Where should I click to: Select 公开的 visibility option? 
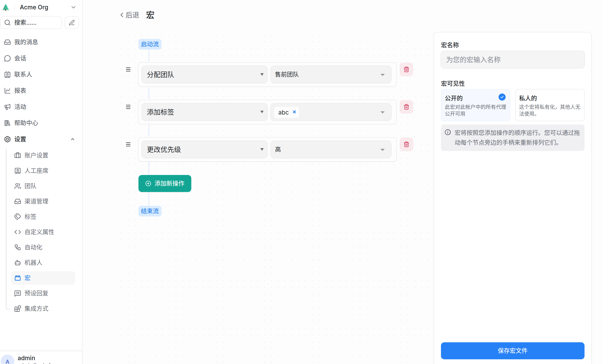(475, 105)
